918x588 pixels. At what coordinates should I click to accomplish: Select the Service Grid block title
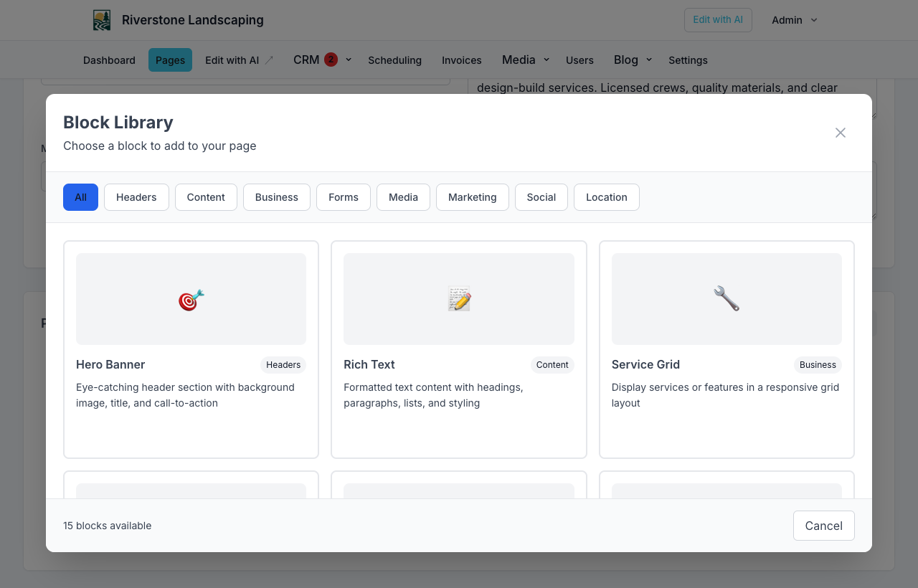click(645, 364)
